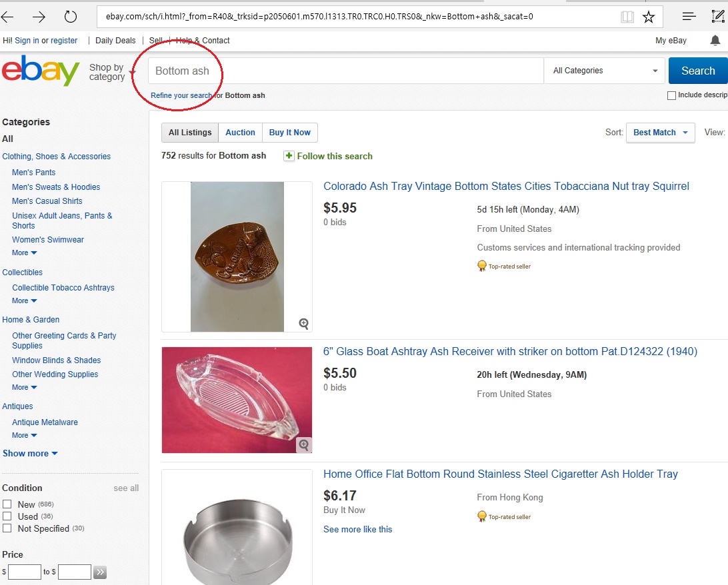Viewport: 728px width, 585px height.
Task: Open the reading view book icon
Action: click(627, 17)
